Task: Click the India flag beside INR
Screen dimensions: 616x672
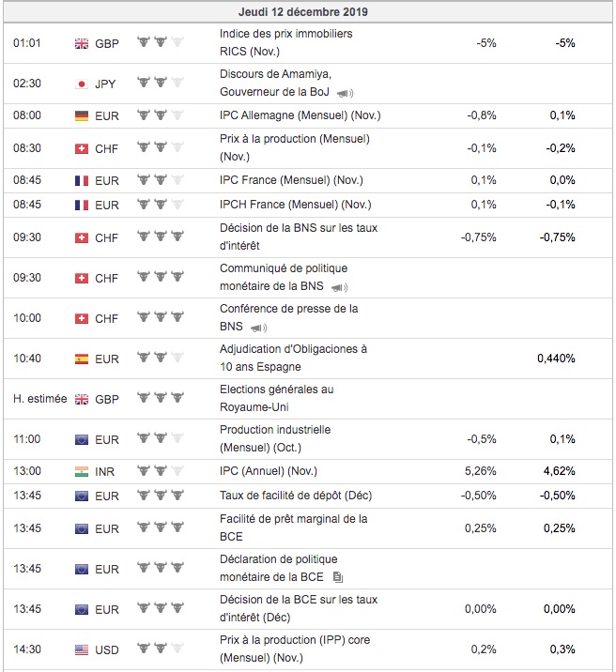Action: (x=82, y=471)
